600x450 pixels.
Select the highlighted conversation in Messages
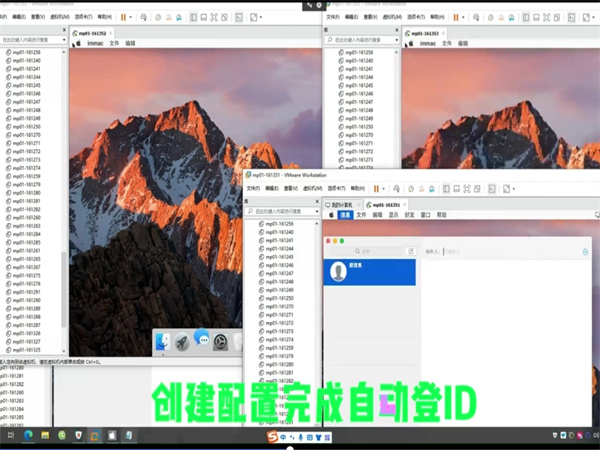click(x=369, y=272)
